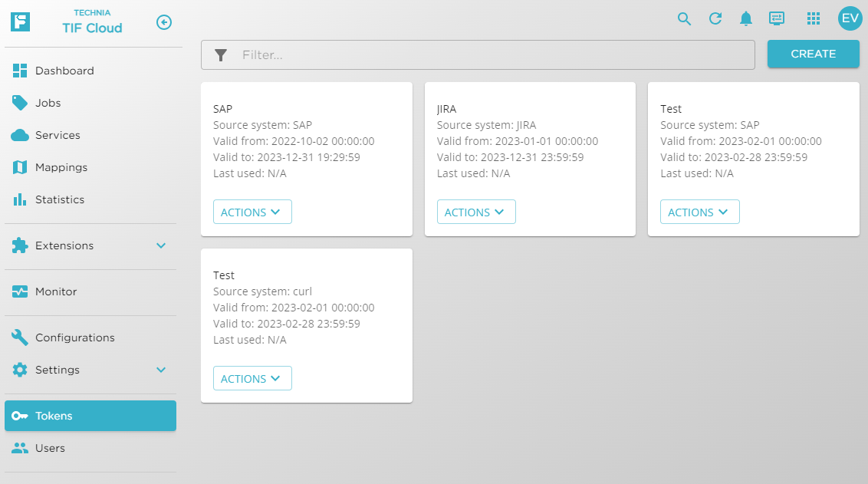Open the search icon in top bar
The image size is (868, 484).
click(x=684, y=18)
